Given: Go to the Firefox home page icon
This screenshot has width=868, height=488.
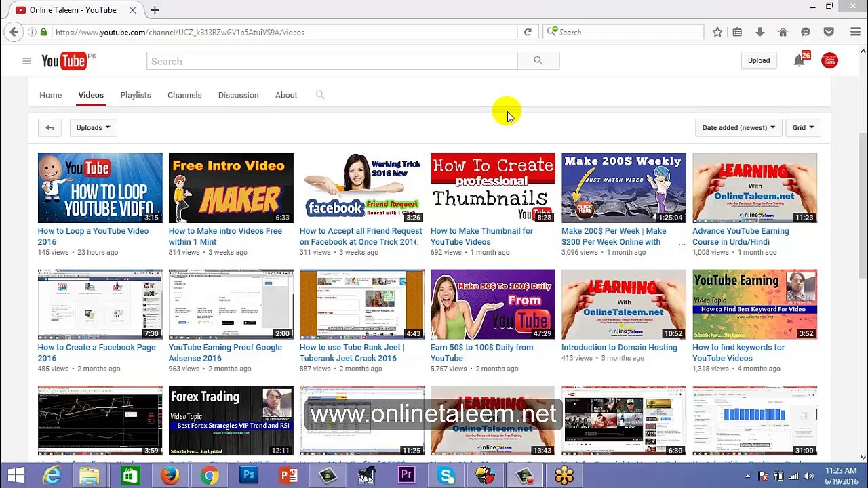Looking at the screenshot, I should click(783, 32).
